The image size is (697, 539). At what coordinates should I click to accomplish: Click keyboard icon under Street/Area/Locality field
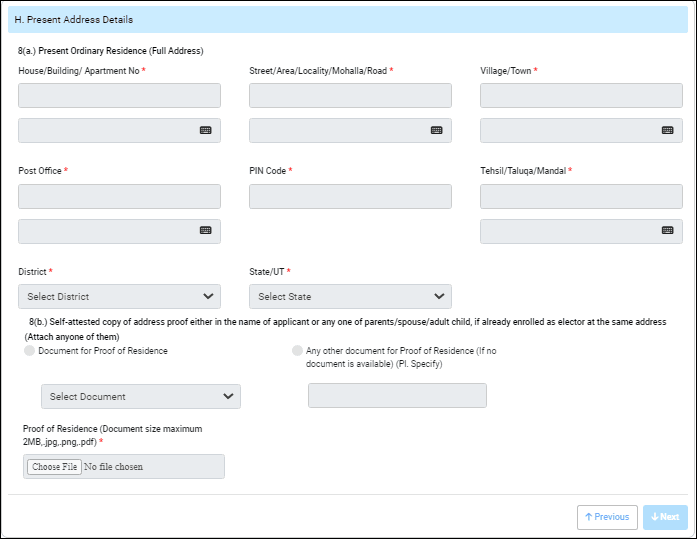436,130
